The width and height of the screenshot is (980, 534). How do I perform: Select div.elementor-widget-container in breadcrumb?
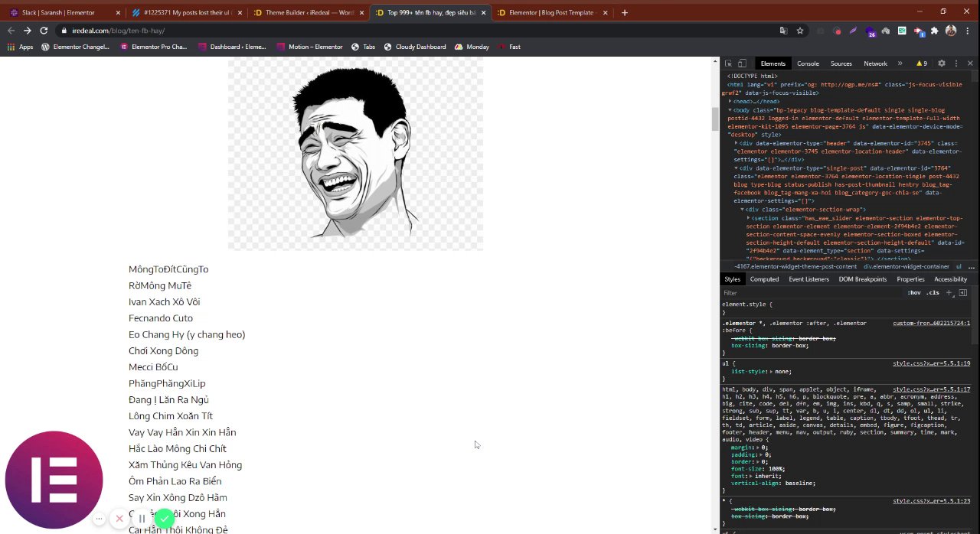906,266
